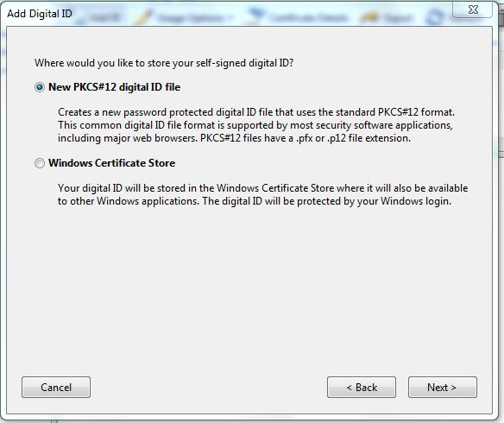Screen dimensions: 504x423
Task: Click the blurred blue Refresh icon near the close button
Action: point(435,16)
